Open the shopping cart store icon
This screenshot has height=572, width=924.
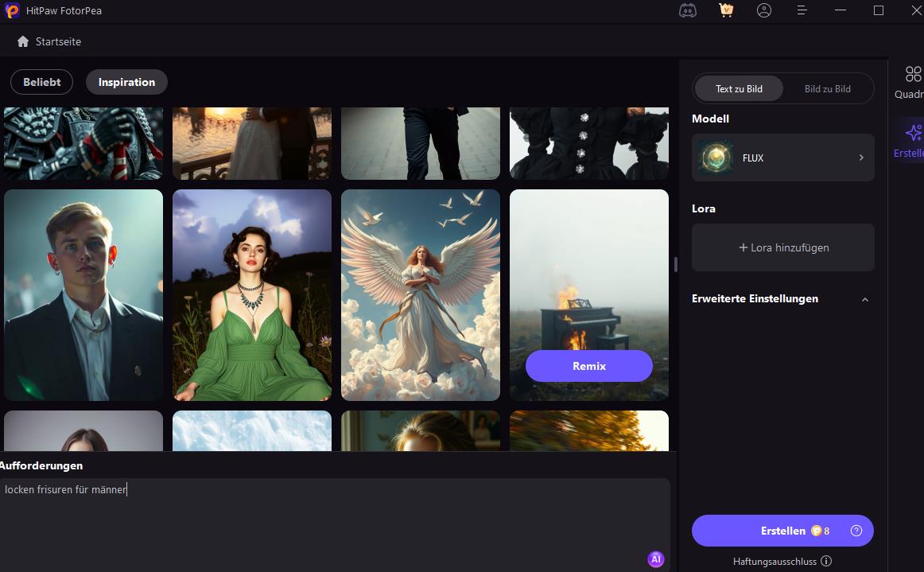(x=726, y=10)
